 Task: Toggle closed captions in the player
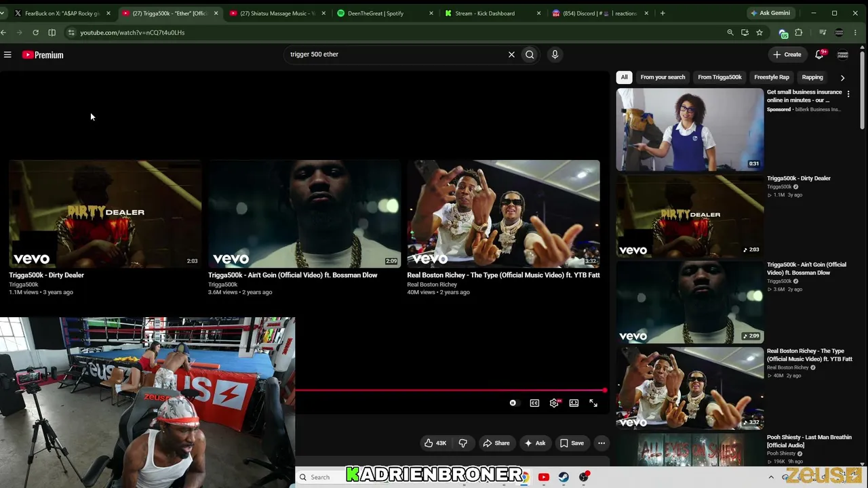coord(534,403)
